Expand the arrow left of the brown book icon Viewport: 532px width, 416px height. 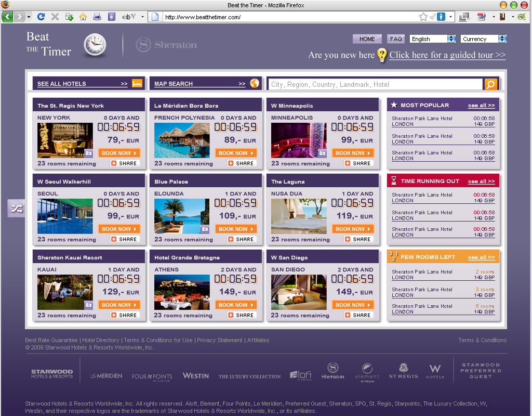[494, 17]
